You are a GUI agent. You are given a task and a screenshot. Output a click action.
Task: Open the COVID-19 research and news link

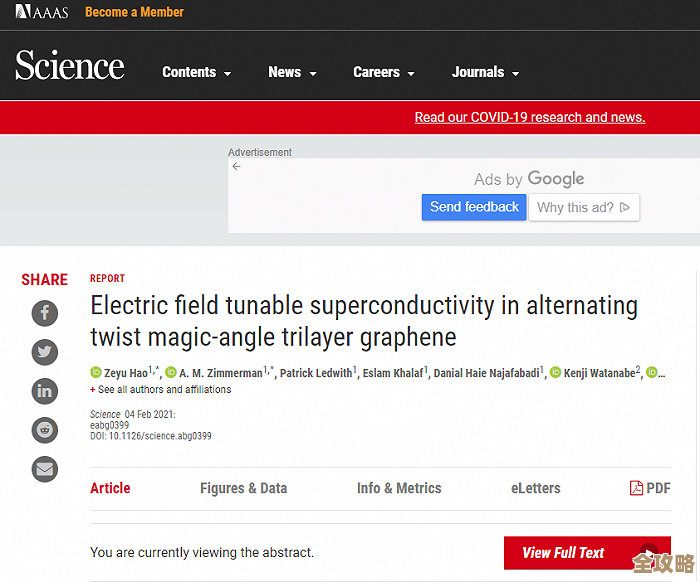[530, 117]
